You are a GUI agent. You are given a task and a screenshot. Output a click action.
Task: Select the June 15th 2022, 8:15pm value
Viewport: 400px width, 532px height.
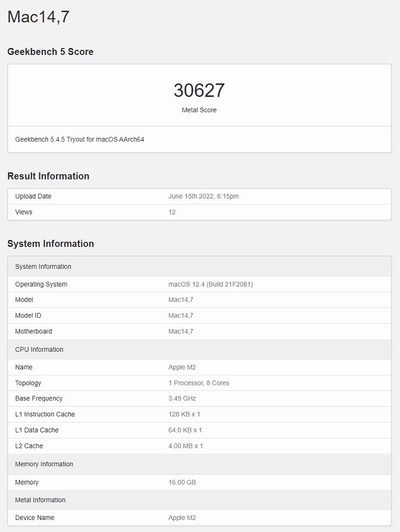203,196
